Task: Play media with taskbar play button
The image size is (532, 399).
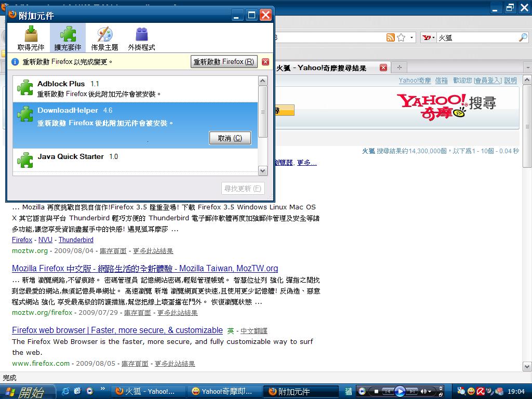Action: pyautogui.click(x=401, y=392)
